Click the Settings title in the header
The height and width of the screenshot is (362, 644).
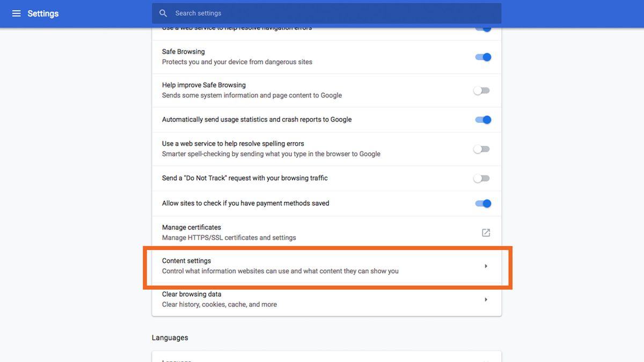point(43,13)
